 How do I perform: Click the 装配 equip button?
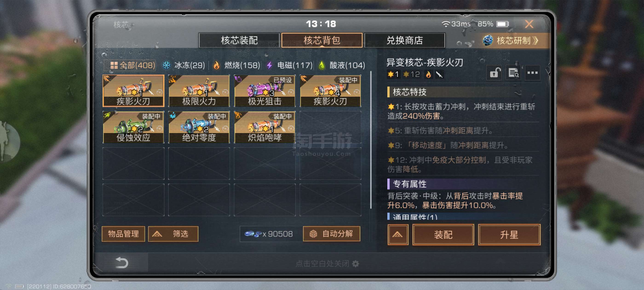tap(443, 235)
